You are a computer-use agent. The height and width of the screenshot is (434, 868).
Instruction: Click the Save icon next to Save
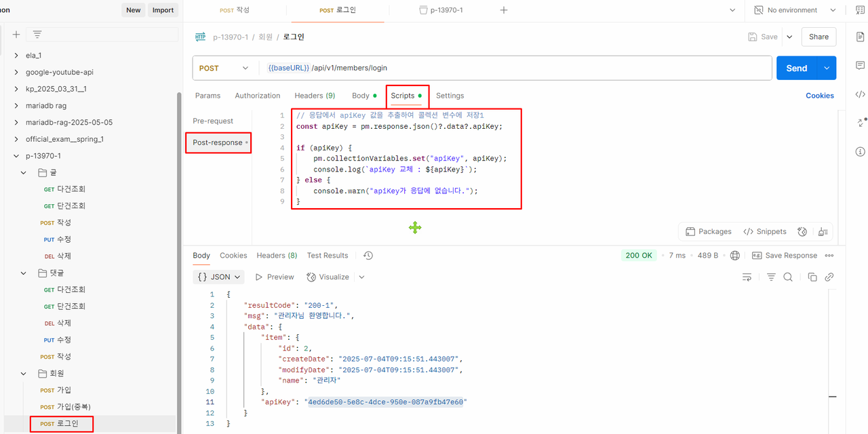tap(752, 37)
